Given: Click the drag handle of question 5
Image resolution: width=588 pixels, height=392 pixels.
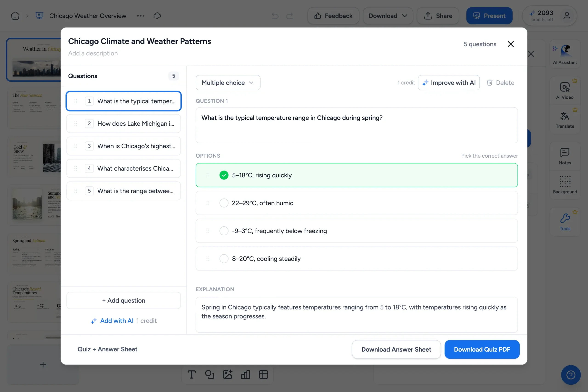Looking at the screenshot, I should point(76,191).
